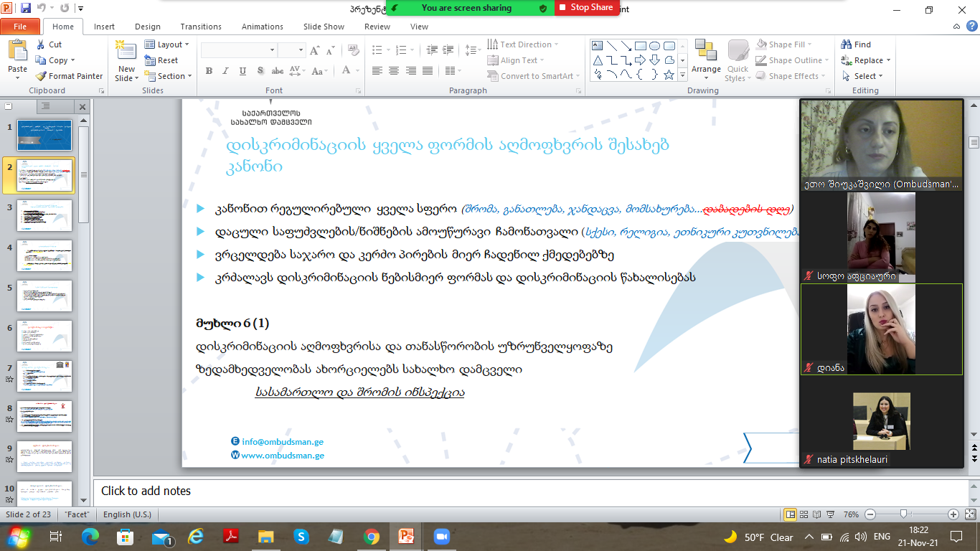Viewport: 980px width, 551px height.
Task: Select slide 5 thumbnail in the slides panel
Action: click(44, 296)
